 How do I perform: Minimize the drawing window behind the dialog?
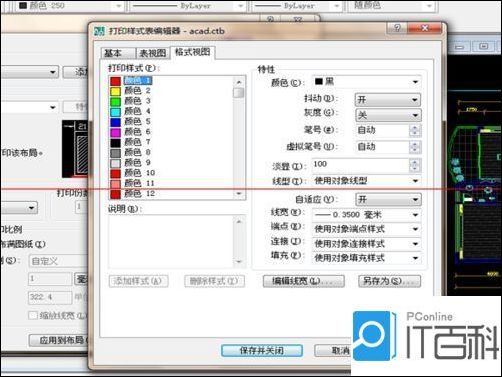tap(460, 47)
